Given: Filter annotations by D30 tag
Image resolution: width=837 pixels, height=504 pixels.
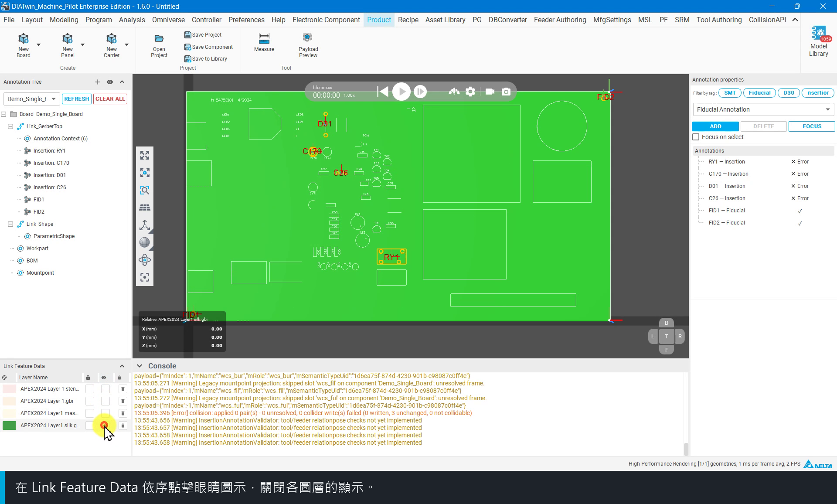Looking at the screenshot, I should point(789,93).
